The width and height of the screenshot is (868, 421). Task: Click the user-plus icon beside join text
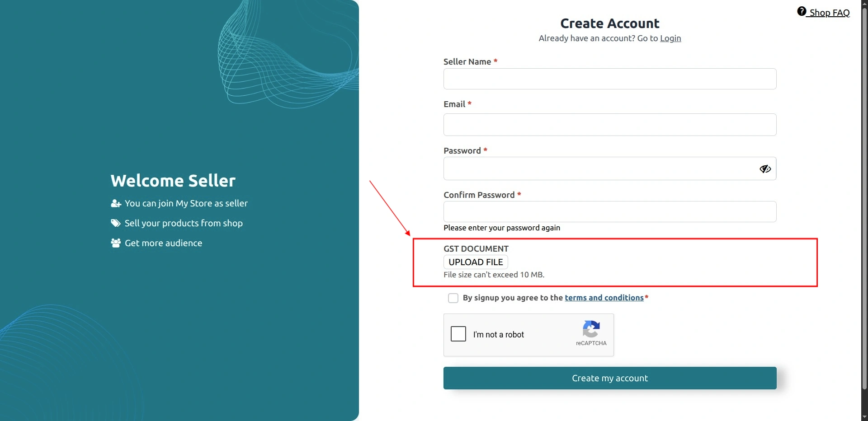point(116,203)
